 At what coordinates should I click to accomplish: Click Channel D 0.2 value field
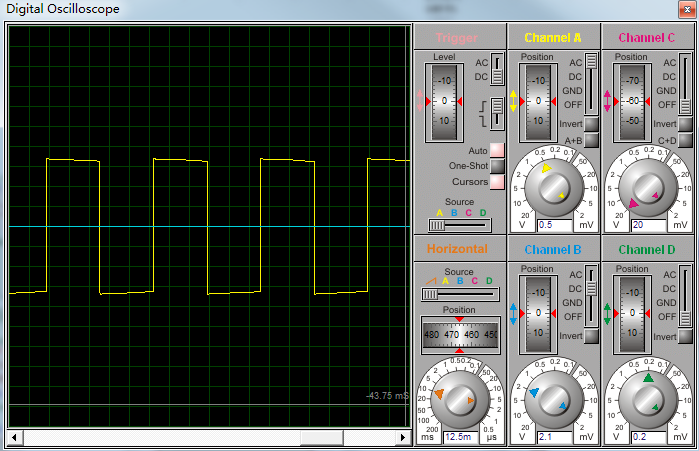pyautogui.click(x=649, y=437)
